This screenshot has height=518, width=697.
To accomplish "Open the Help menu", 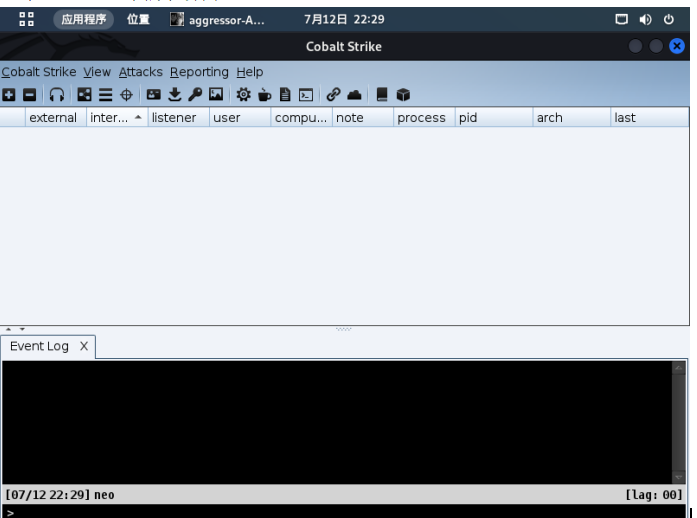I will pos(250,72).
